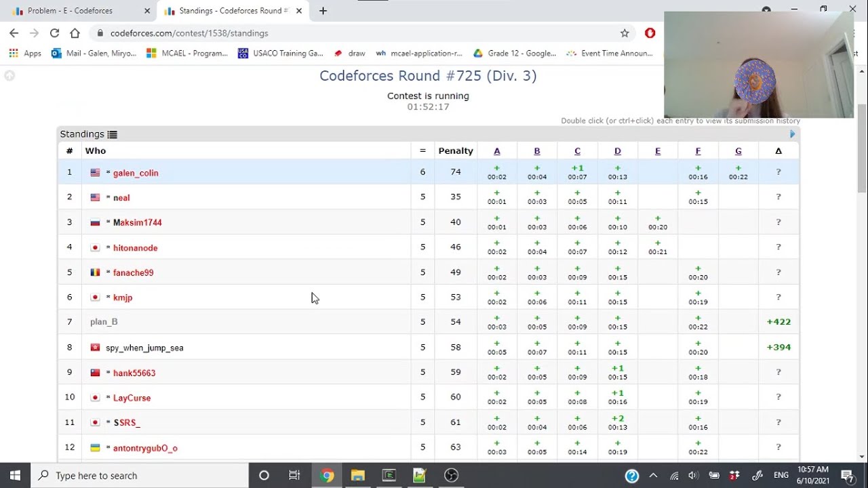Click the help question mark tray icon
Screen dimensions: 868x488
coord(632,476)
